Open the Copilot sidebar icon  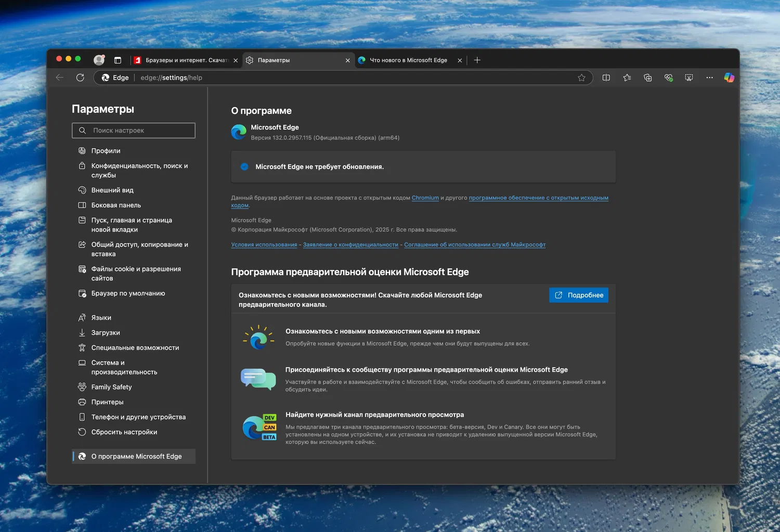pos(729,77)
